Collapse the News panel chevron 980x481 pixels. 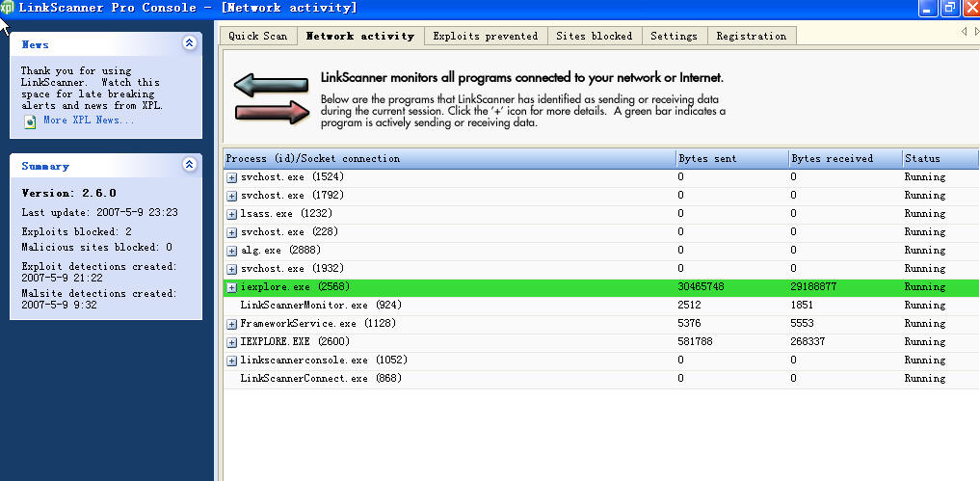click(x=190, y=43)
